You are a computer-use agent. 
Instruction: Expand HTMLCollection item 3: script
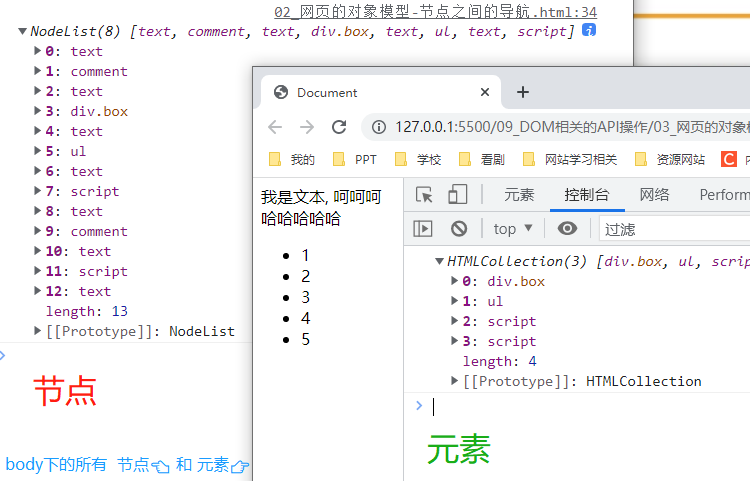point(454,340)
